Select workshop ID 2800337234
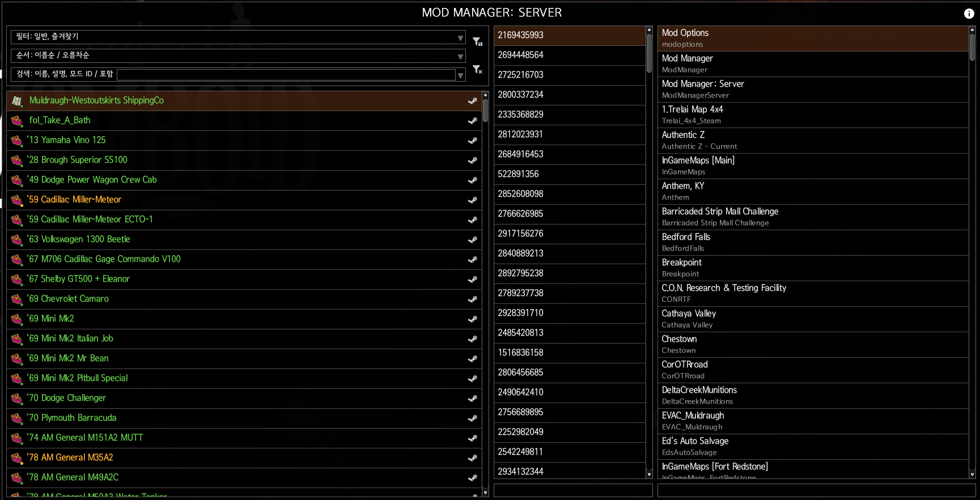 (x=570, y=95)
